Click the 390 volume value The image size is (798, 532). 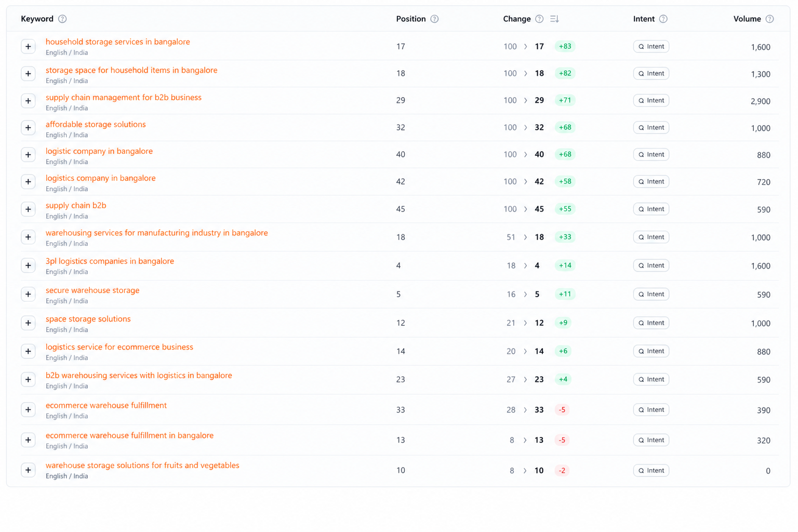coord(764,410)
